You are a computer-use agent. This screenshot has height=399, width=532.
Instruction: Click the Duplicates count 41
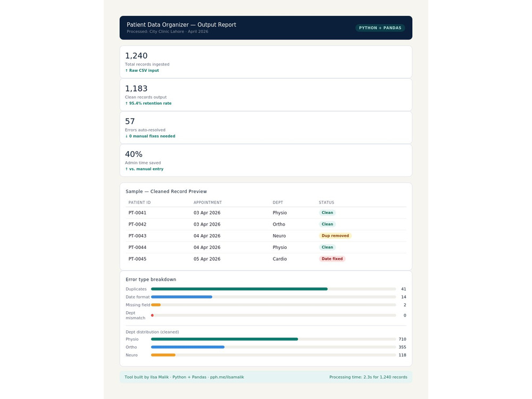click(403, 289)
